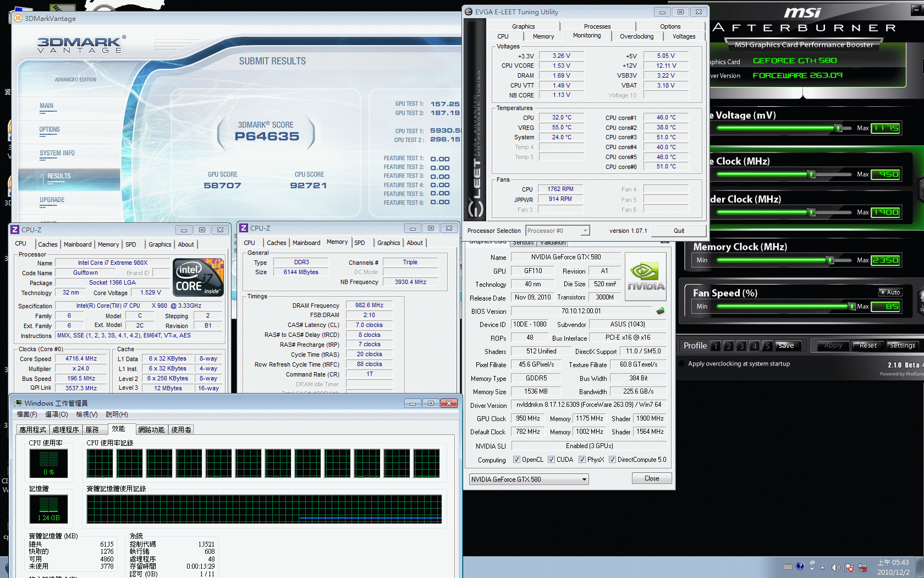
Task: Open Settings in Afterburner
Action: point(902,346)
